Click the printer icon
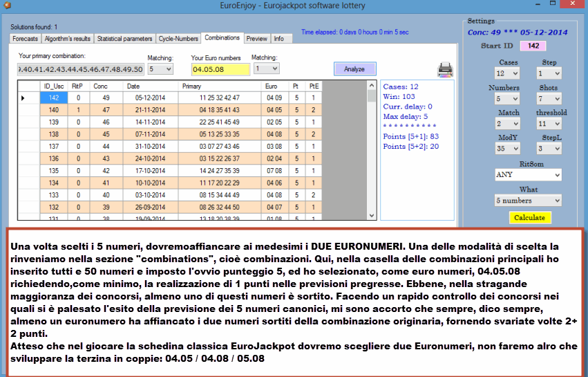 (x=445, y=70)
